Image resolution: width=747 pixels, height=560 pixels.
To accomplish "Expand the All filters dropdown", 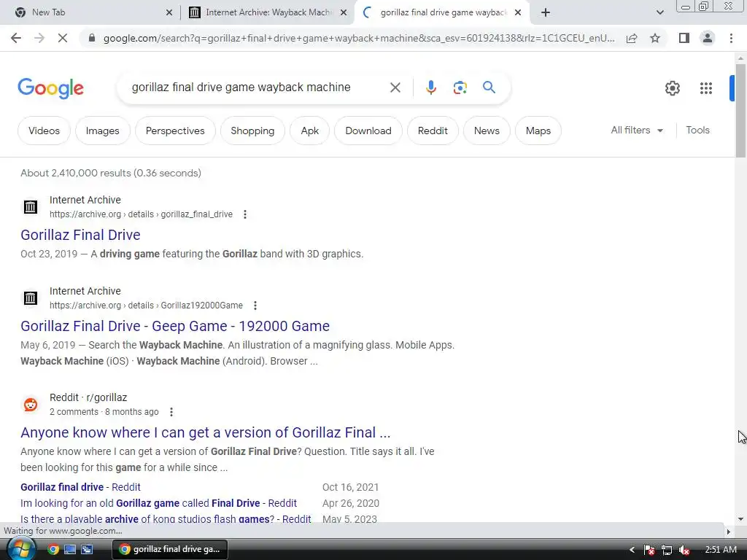I will click(637, 130).
